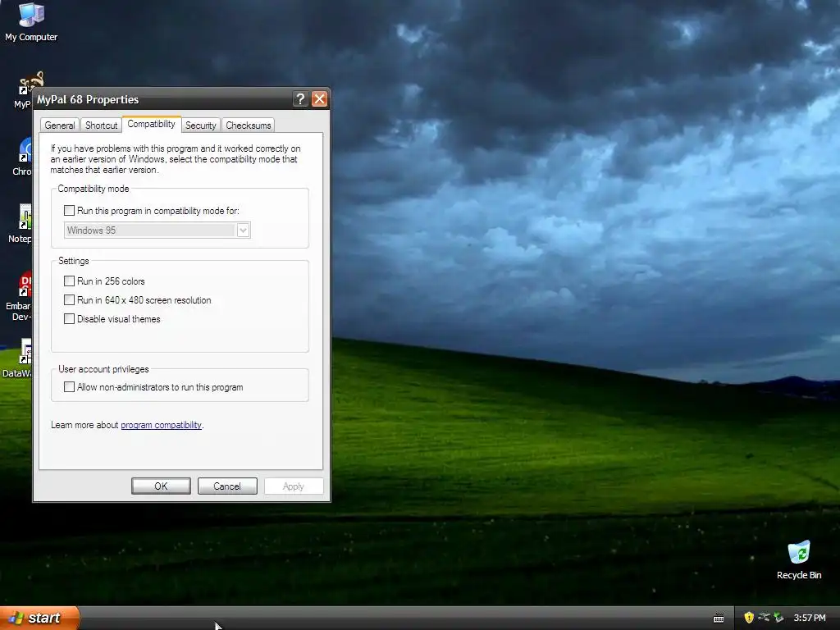Image resolution: width=840 pixels, height=630 pixels.
Task: Select the Recycle Bin desktop icon
Action: pos(799,559)
